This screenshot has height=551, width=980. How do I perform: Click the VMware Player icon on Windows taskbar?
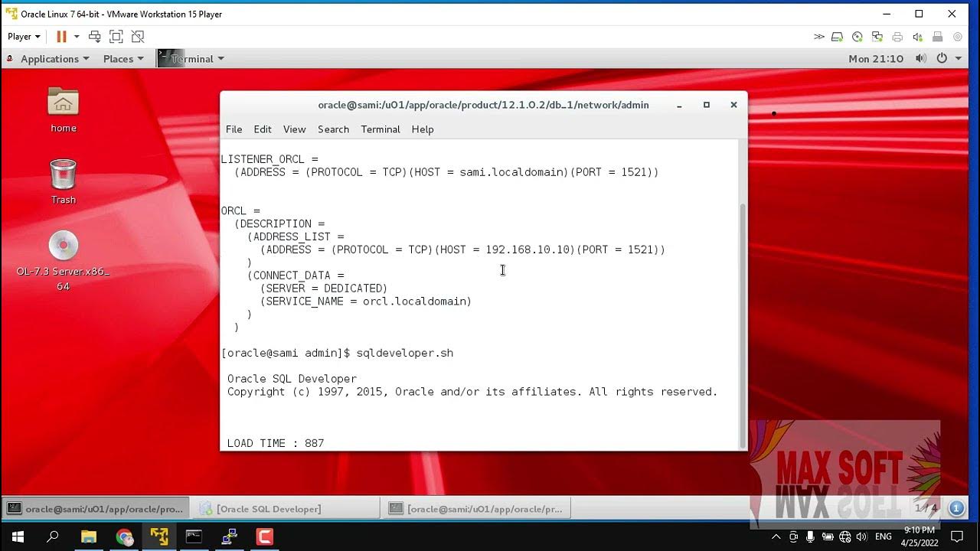pyautogui.click(x=159, y=536)
